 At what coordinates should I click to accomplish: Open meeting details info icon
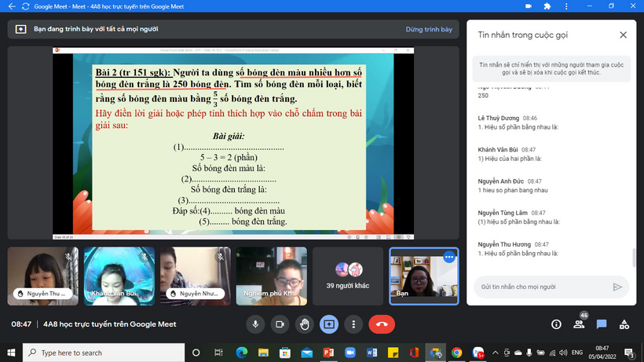tap(556, 324)
